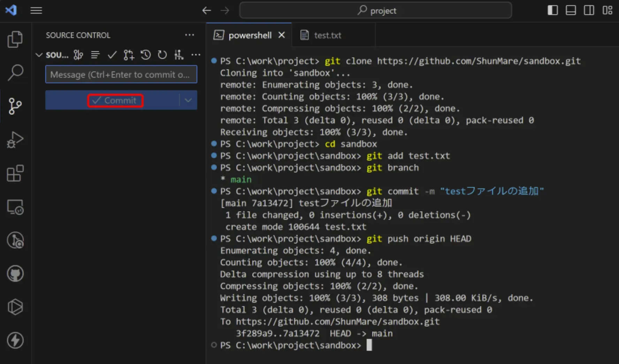Screen dimensions: 619x364
Task: Click the checkmark commit icon in toolbar
Action: point(112,55)
